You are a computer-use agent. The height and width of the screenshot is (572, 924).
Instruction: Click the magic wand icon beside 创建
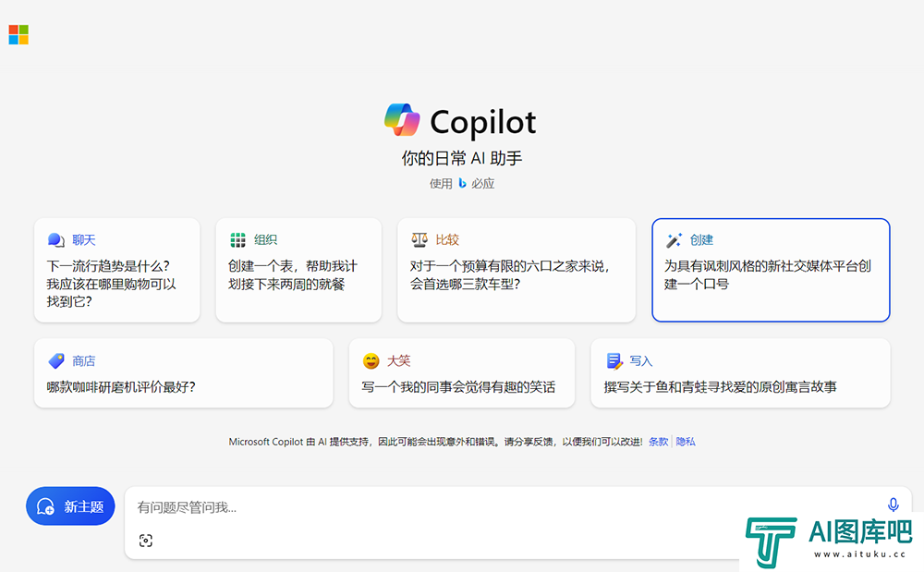674,239
